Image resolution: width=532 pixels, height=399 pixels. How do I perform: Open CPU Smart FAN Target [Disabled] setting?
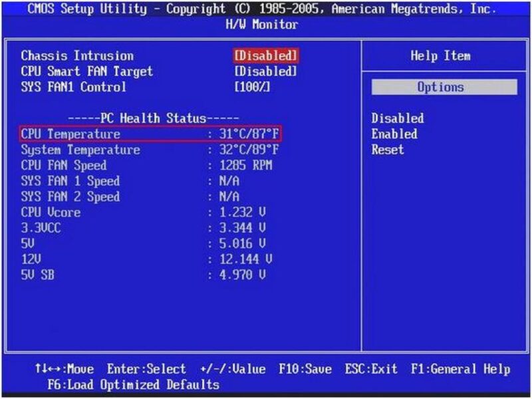pyautogui.click(x=265, y=71)
